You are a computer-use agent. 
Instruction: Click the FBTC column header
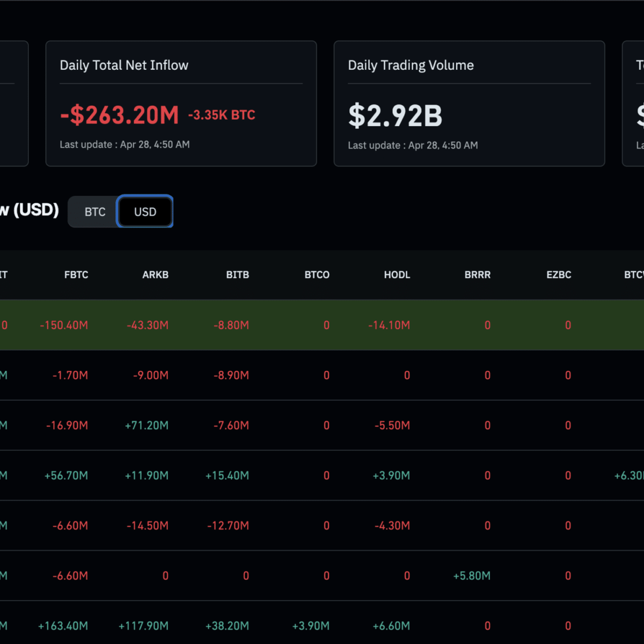pyautogui.click(x=76, y=275)
